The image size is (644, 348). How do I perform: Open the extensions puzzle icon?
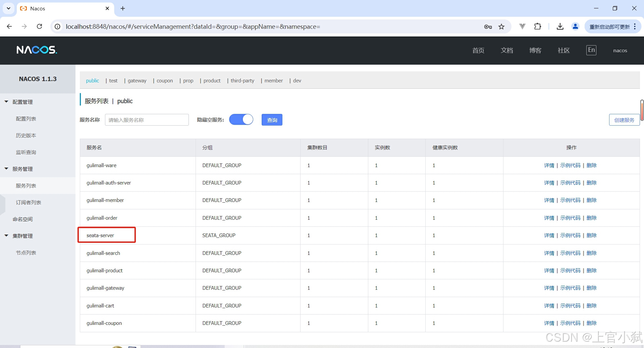point(537,26)
